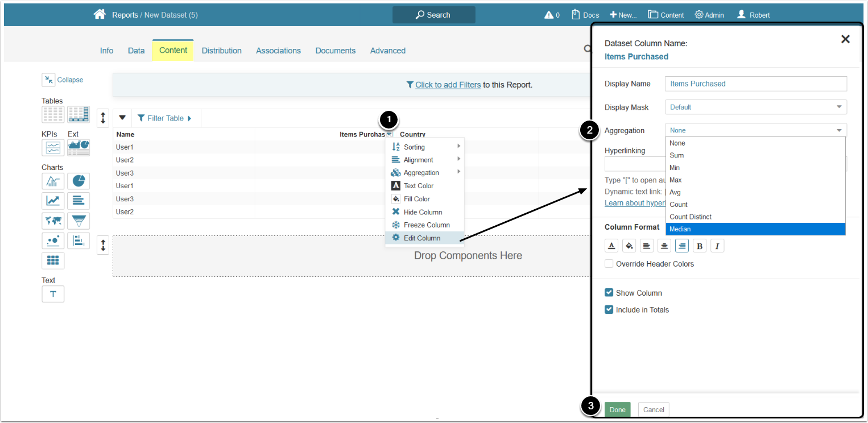Apply bold in Column Format
The width and height of the screenshot is (868, 423).
pyautogui.click(x=700, y=246)
